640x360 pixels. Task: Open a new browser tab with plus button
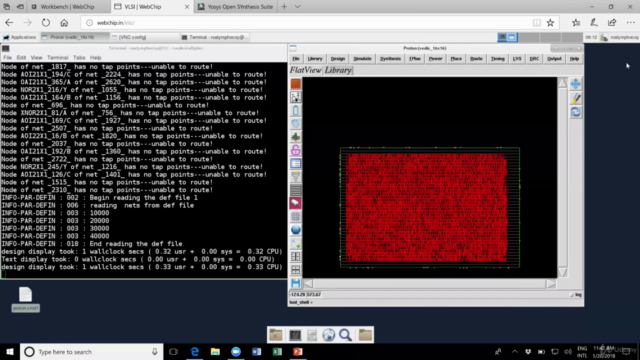284,7
